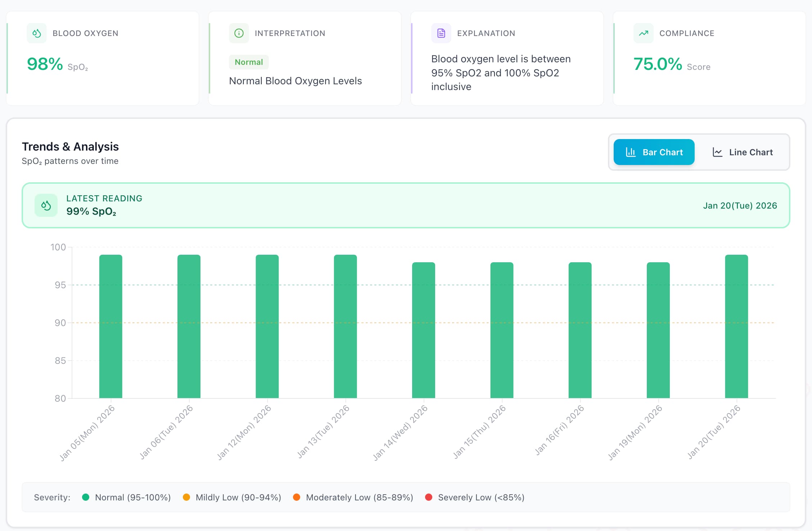This screenshot has width=812, height=531.
Task: Toggle the Mildly Low severity indicator
Action: pyautogui.click(x=187, y=497)
